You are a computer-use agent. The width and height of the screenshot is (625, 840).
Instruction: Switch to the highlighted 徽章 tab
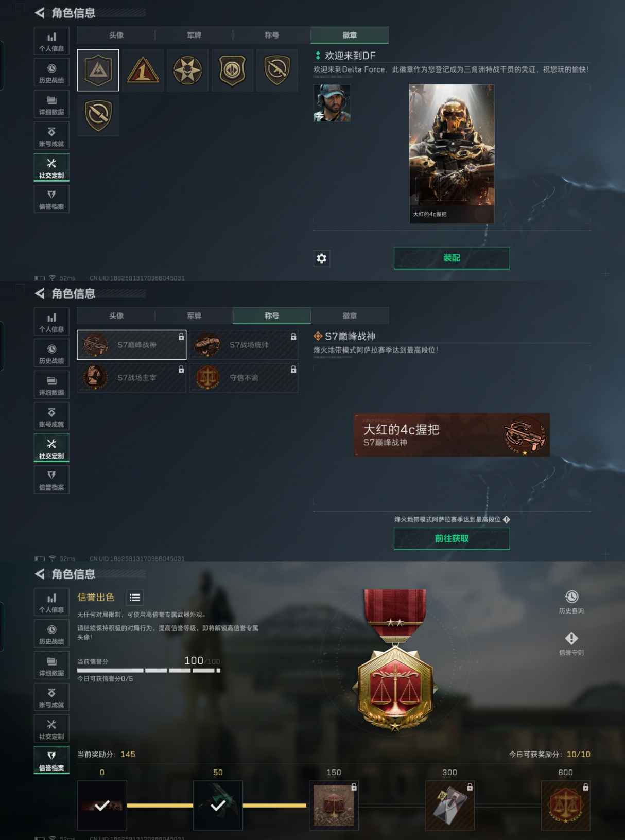(x=350, y=35)
